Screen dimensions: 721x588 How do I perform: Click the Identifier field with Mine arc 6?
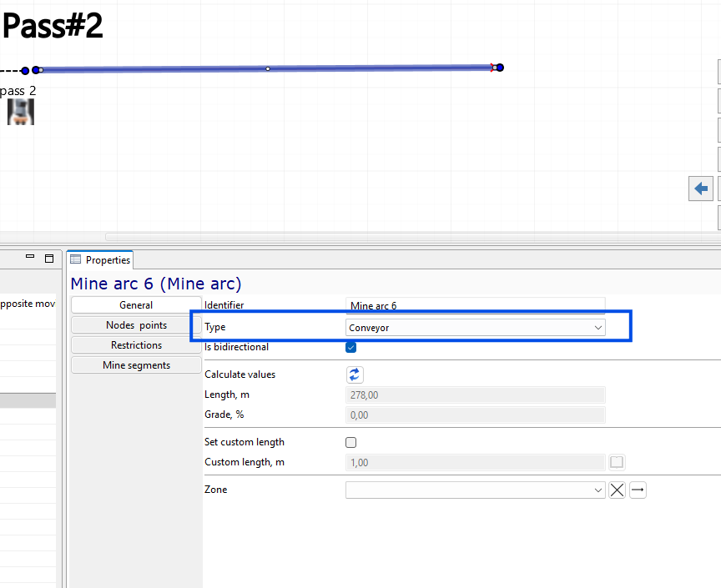pyautogui.click(x=475, y=305)
